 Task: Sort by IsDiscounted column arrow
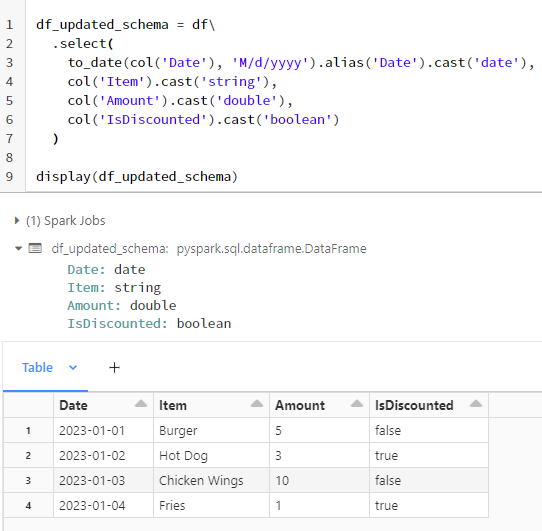tap(476, 403)
